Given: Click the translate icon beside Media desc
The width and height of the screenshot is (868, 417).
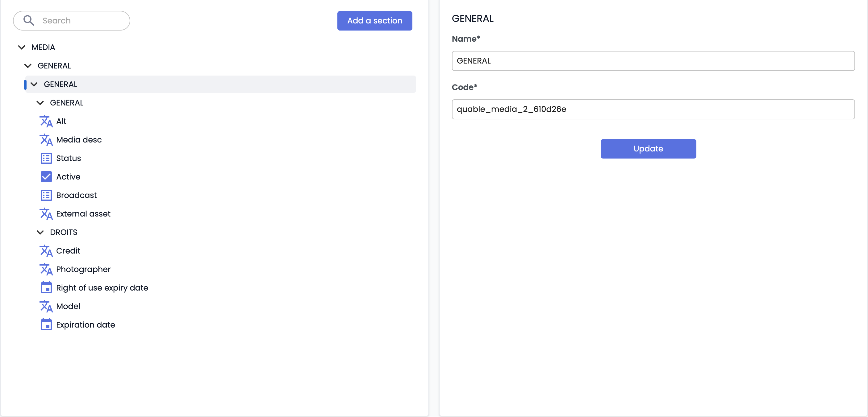Looking at the screenshot, I should pos(46,140).
